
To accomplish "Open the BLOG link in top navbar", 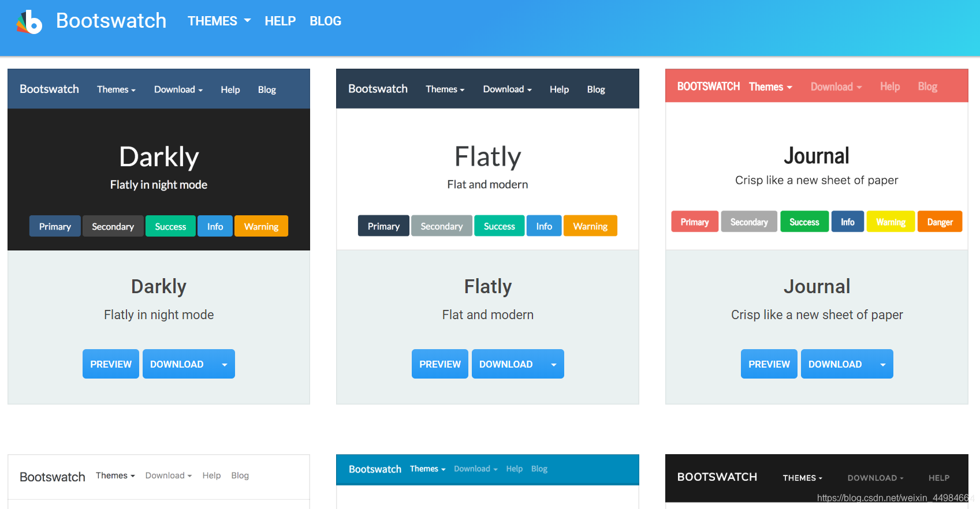I will click(326, 21).
